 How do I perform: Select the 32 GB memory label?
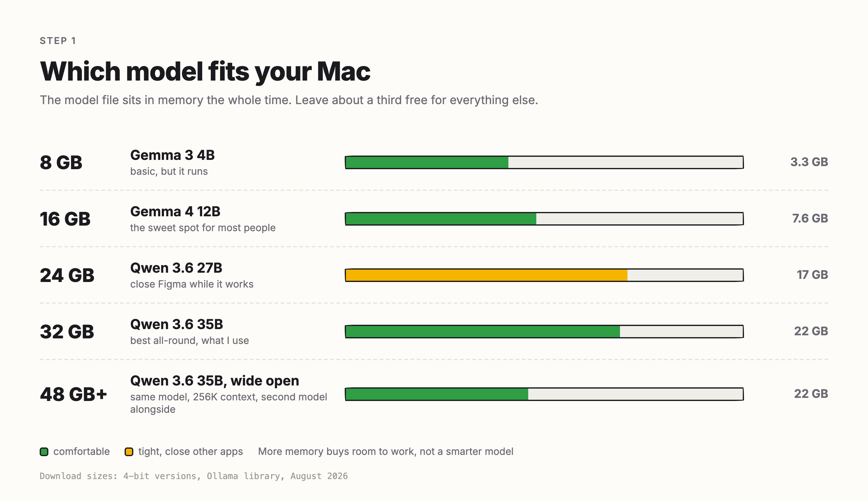coord(67,332)
